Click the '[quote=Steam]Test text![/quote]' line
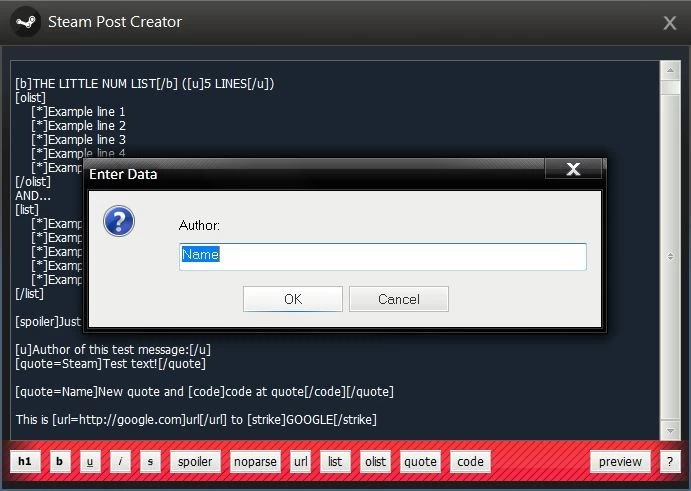Screen dimensions: 691x491 (x=111, y=364)
